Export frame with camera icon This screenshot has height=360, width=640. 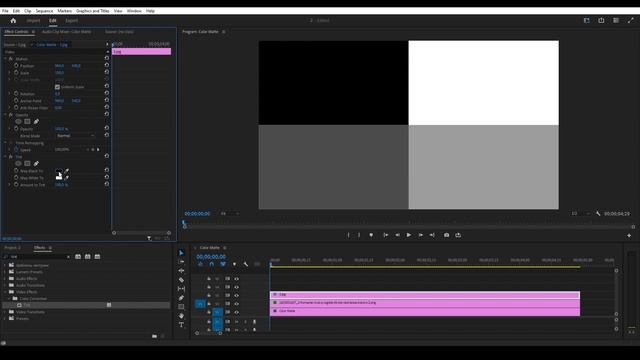click(447, 235)
